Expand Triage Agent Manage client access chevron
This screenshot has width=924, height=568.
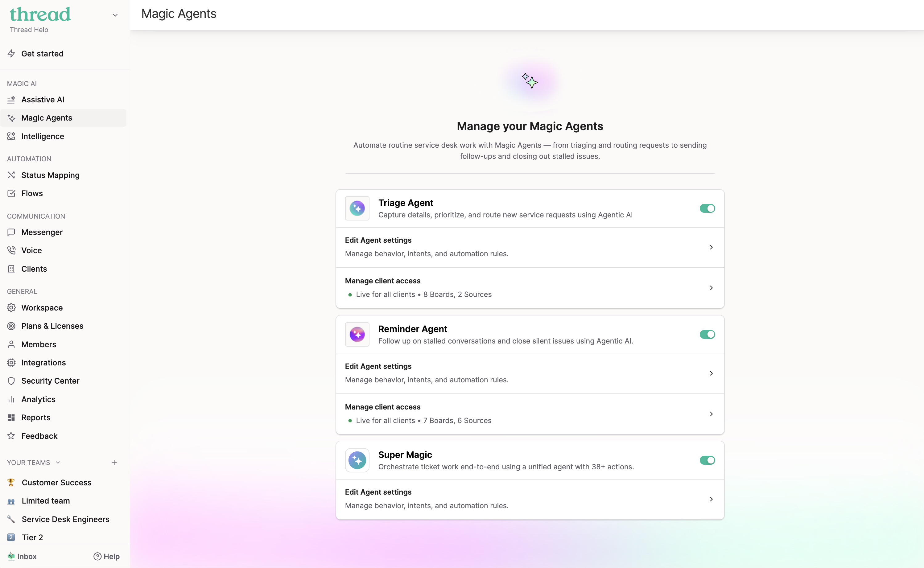point(711,288)
